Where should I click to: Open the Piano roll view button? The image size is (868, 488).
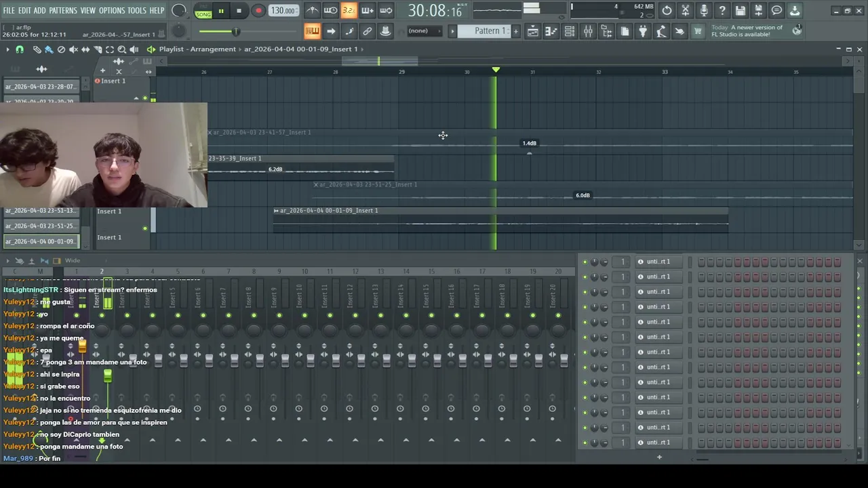(551, 31)
